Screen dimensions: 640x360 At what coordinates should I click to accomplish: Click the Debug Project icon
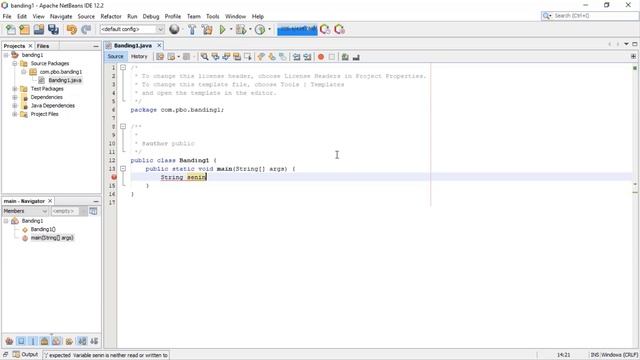(241, 29)
